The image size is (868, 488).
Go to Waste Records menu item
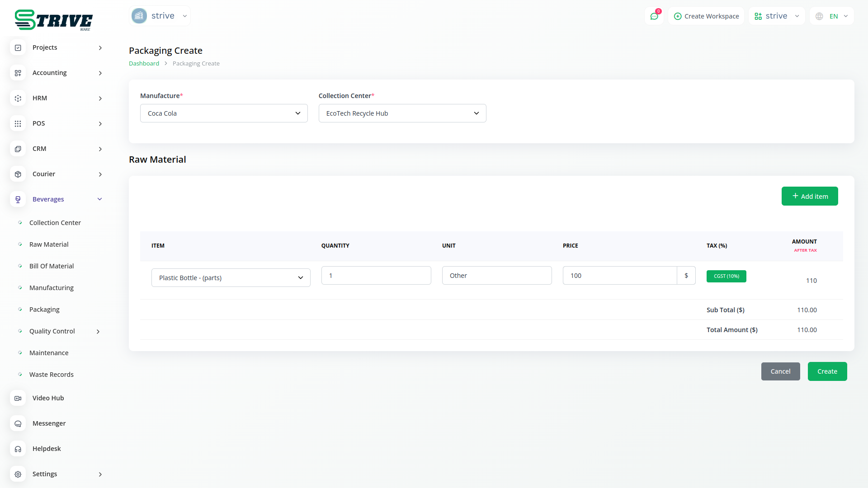pos(52,375)
